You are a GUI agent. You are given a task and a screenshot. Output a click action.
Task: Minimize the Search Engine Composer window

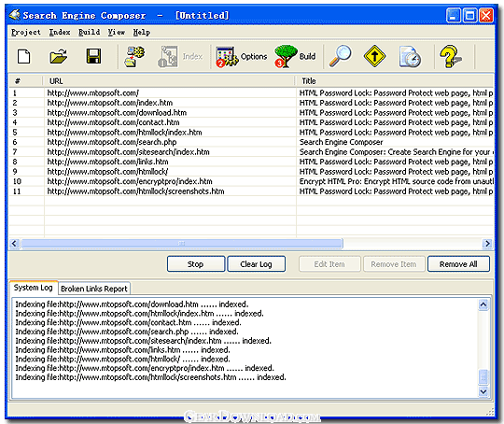click(453, 15)
